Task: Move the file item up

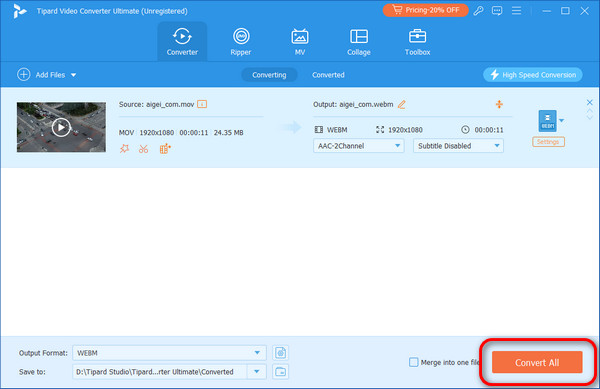Action: point(590,111)
